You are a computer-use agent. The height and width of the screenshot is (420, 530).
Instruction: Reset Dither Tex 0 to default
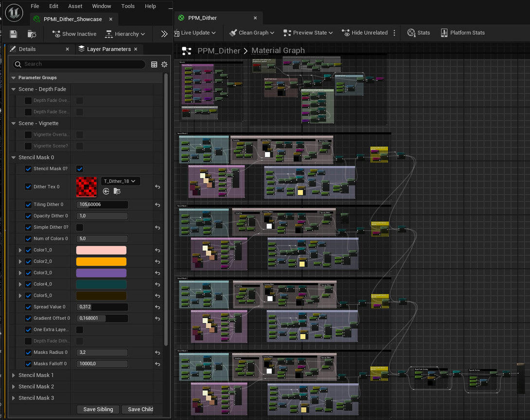[x=158, y=187]
